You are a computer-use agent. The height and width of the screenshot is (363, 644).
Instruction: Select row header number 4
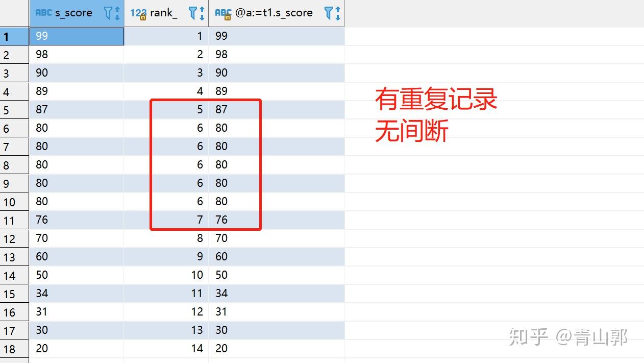click(x=14, y=91)
